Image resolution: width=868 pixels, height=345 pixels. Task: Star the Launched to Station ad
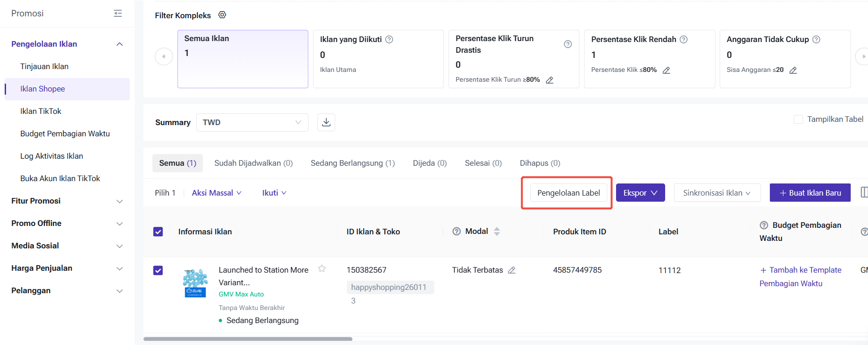pyautogui.click(x=322, y=268)
